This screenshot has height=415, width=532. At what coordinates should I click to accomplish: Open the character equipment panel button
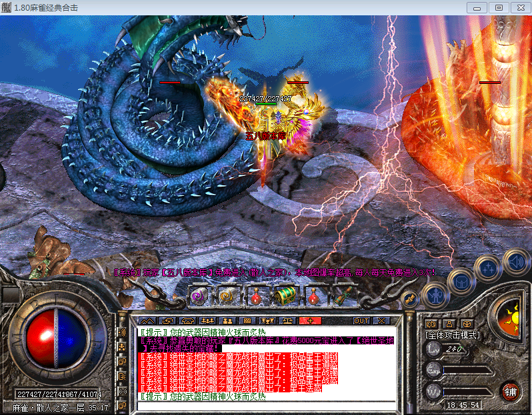435,293
